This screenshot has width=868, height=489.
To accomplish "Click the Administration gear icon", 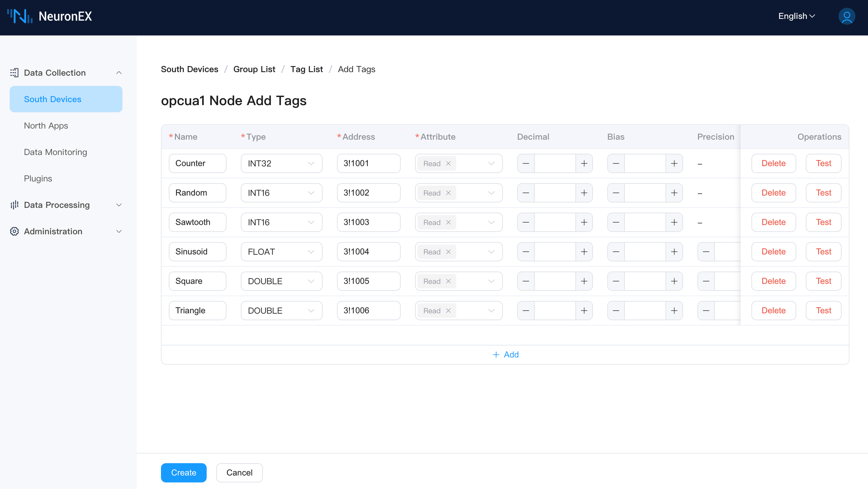I will click(14, 231).
